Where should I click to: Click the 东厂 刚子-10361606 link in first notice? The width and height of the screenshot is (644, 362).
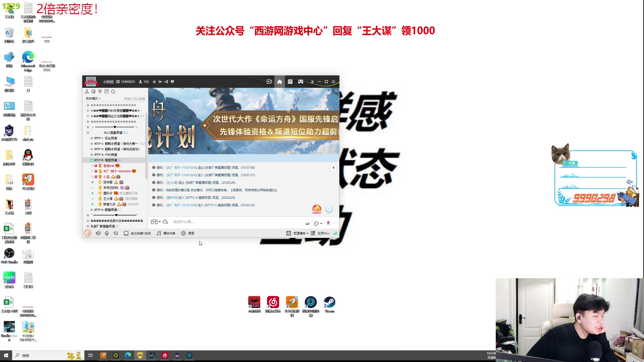pyautogui.click(x=181, y=168)
